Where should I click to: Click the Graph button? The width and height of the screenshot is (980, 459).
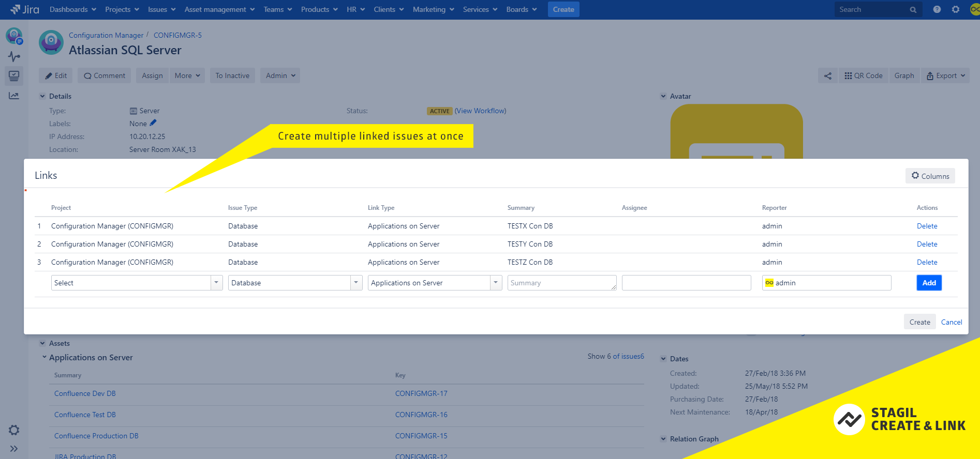[x=904, y=75]
